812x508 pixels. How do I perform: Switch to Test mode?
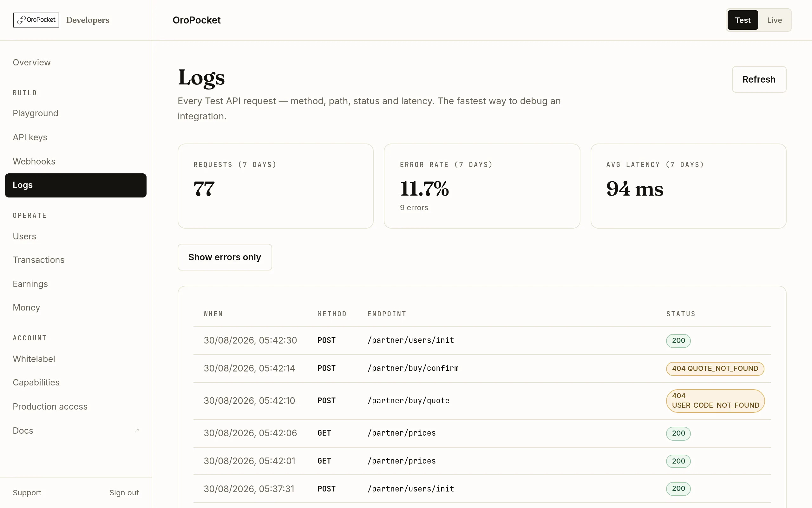click(743, 20)
